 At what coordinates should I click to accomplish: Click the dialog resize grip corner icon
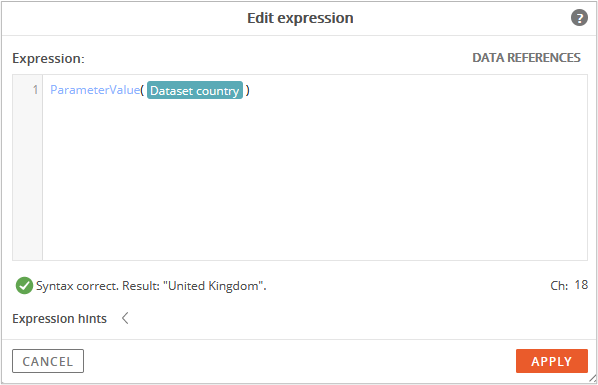click(592, 378)
